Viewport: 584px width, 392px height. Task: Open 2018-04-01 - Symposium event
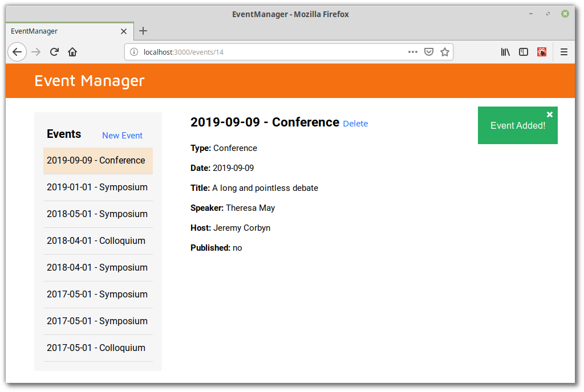pos(98,268)
